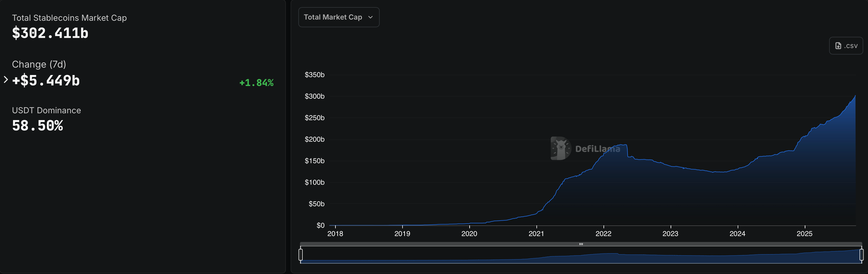This screenshot has width=868, height=274.
Task: Expand the Change (7d) chevron arrow
Action: pyautogui.click(x=6, y=79)
